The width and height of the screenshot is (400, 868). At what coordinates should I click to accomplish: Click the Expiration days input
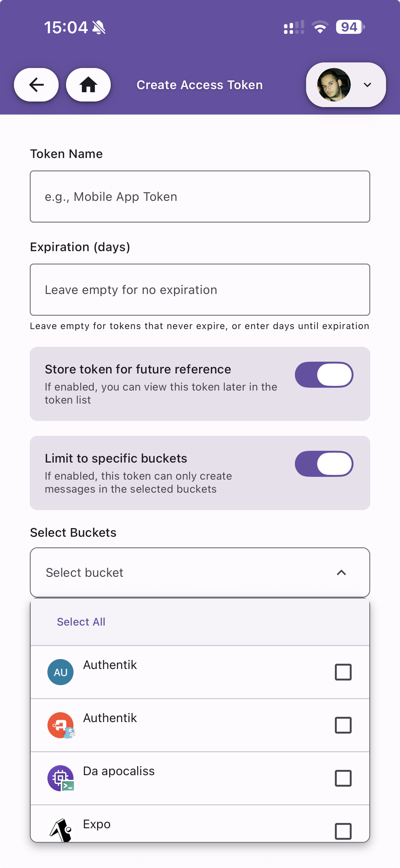click(x=200, y=289)
